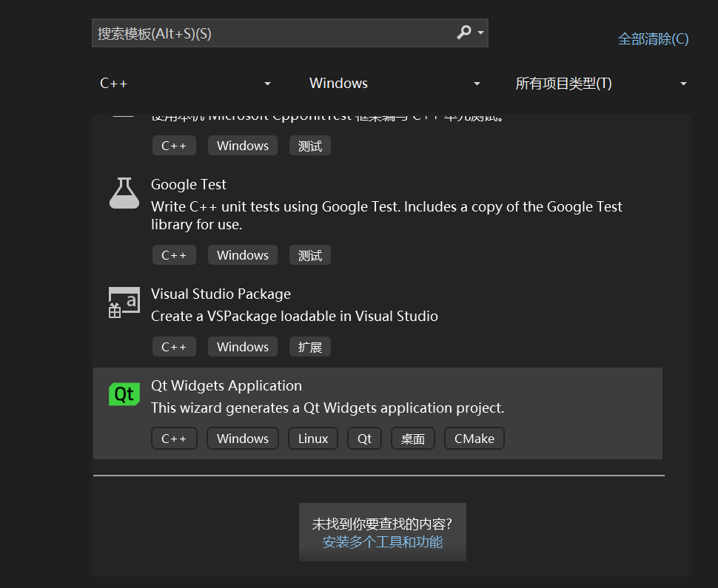The height and width of the screenshot is (588, 718).
Task: Click the Qt tag under Qt Widgets Application
Action: [x=364, y=438]
